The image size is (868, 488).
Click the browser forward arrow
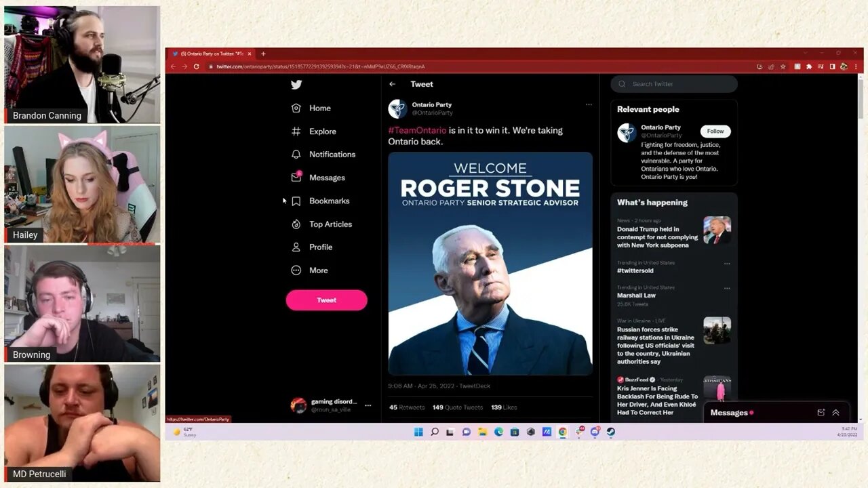184,66
